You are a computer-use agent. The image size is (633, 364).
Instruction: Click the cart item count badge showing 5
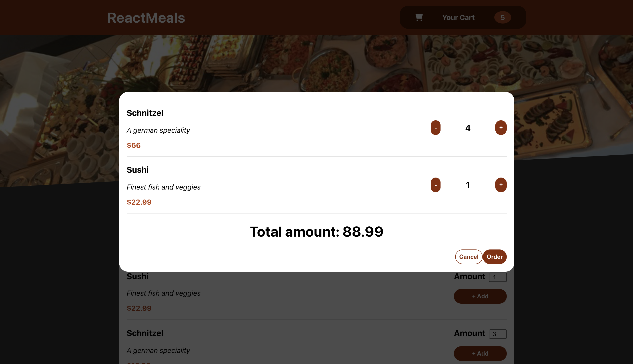click(x=503, y=17)
